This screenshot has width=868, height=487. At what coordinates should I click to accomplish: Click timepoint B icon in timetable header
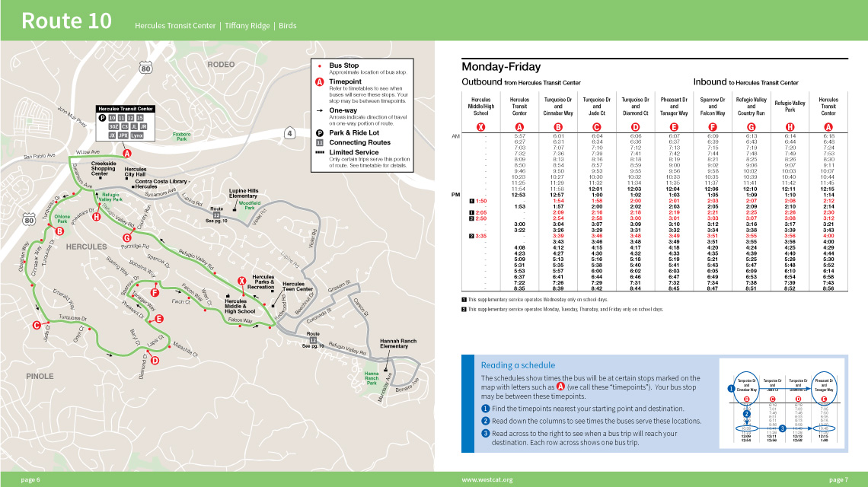pyautogui.click(x=558, y=126)
